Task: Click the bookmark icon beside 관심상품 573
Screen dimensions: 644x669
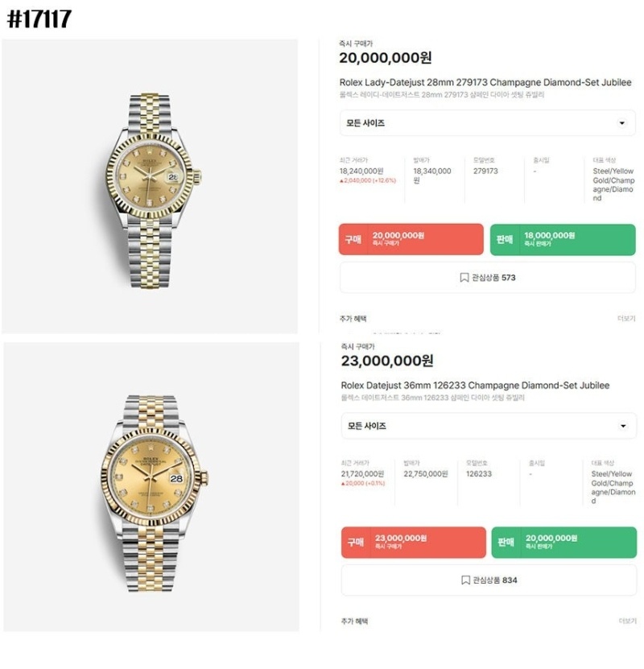Action: pyautogui.click(x=464, y=278)
